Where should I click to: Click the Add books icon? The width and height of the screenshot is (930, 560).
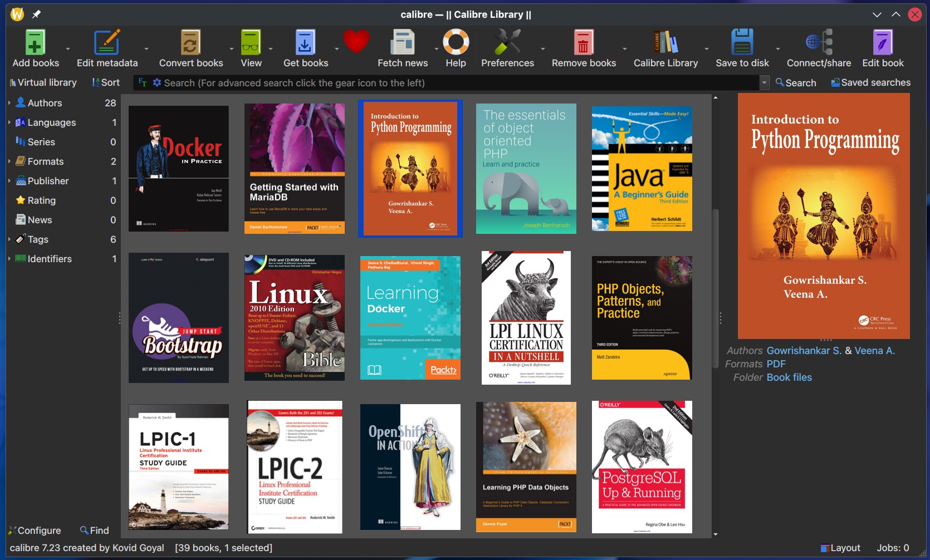(35, 42)
